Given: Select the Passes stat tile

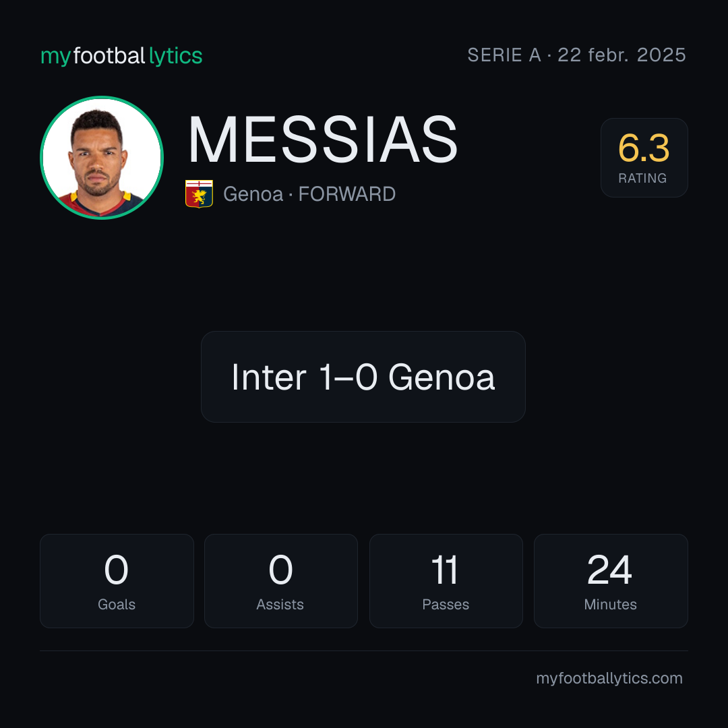Looking at the screenshot, I should [x=446, y=581].
